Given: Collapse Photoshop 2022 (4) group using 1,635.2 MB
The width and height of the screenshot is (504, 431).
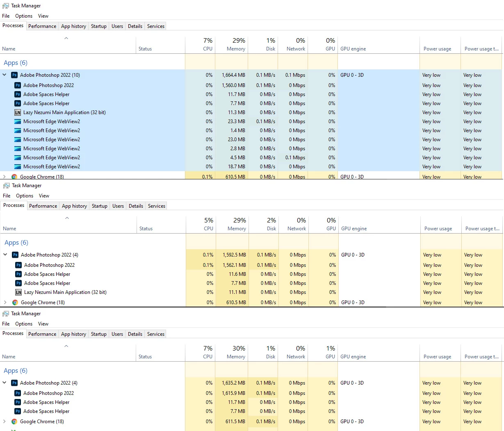Looking at the screenshot, I should 5,383.
